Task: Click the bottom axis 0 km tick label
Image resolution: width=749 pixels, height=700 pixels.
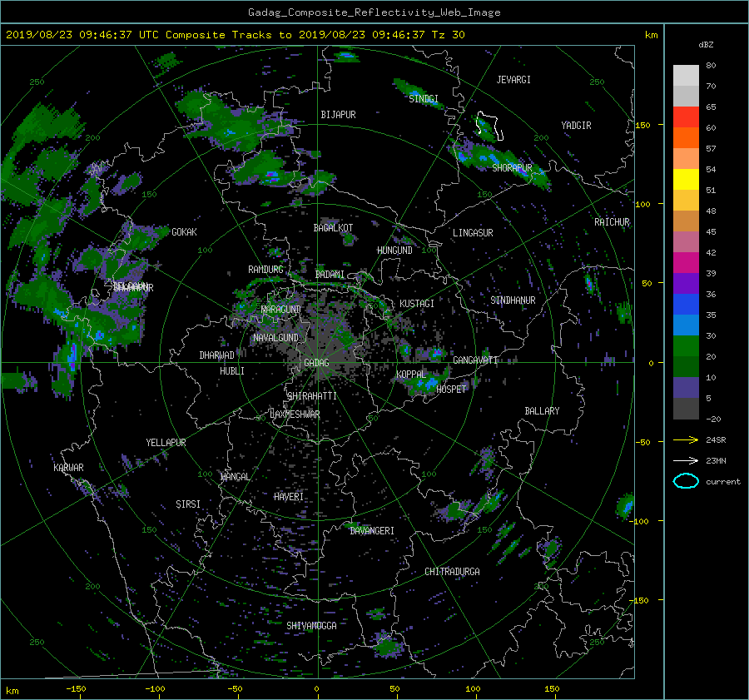Action: [x=316, y=689]
